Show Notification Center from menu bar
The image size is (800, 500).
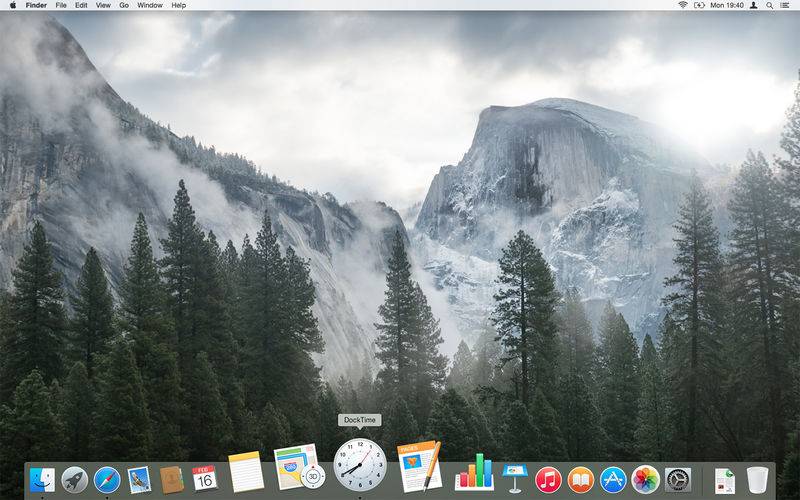786,5
